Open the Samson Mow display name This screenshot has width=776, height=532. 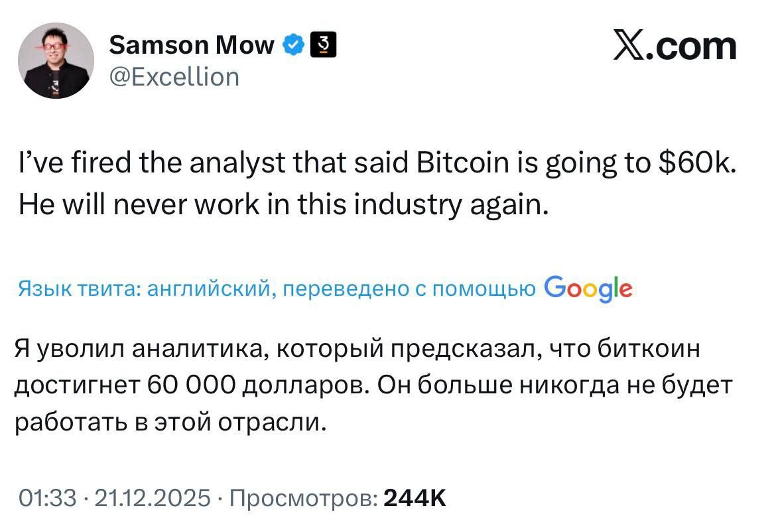[191, 45]
